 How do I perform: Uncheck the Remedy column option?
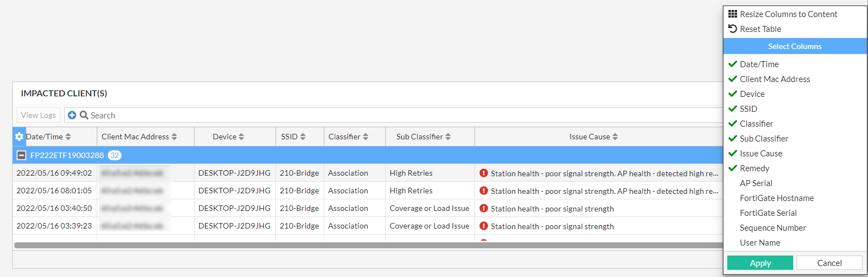(754, 169)
